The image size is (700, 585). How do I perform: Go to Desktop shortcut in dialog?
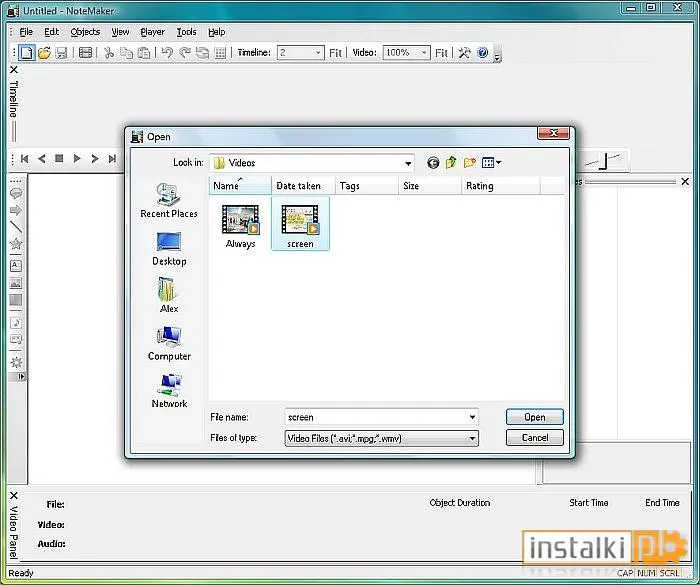point(169,249)
